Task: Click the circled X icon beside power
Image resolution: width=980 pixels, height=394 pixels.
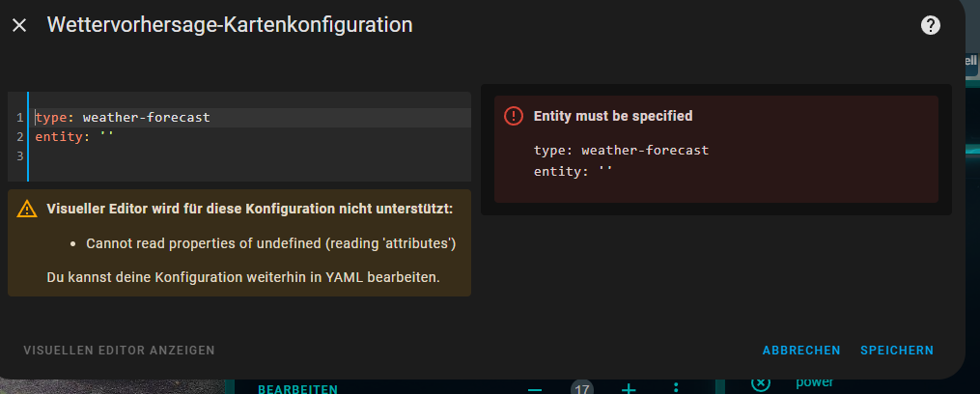Action: (760, 383)
